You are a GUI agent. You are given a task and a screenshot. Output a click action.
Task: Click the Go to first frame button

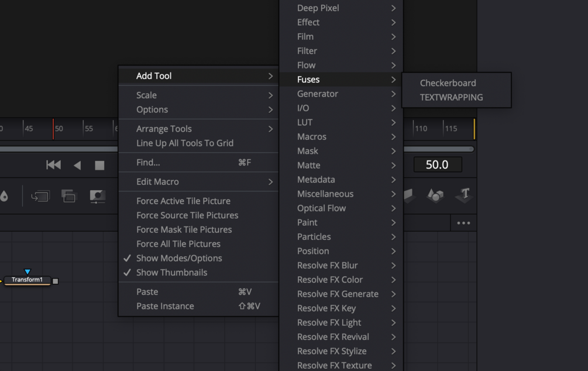[x=53, y=165]
